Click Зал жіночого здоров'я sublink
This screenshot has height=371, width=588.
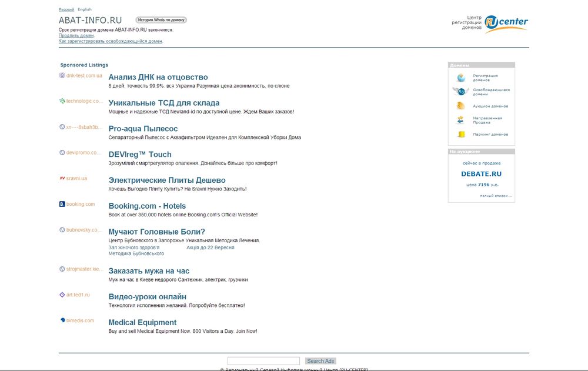point(134,248)
